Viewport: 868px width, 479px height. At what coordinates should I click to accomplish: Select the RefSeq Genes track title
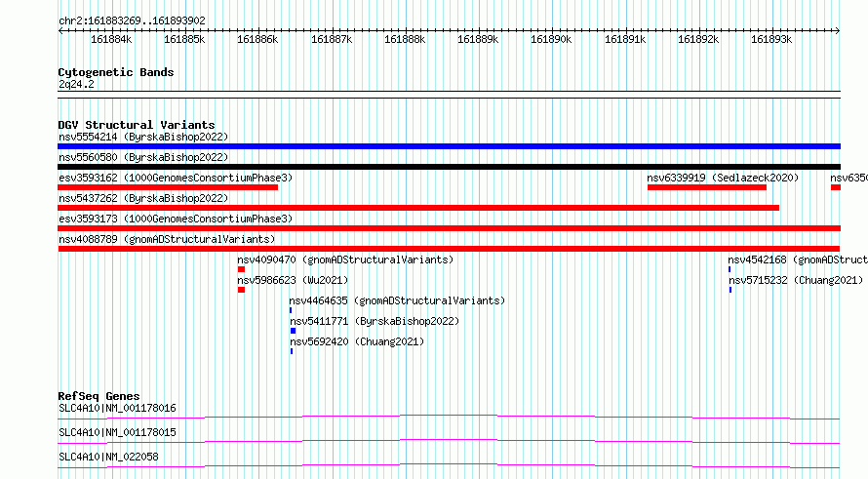[x=99, y=396]
